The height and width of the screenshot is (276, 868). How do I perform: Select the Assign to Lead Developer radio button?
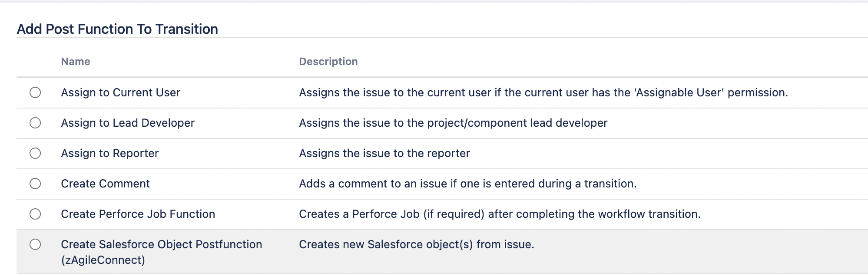pyautogui.click(x=35, y=123)
